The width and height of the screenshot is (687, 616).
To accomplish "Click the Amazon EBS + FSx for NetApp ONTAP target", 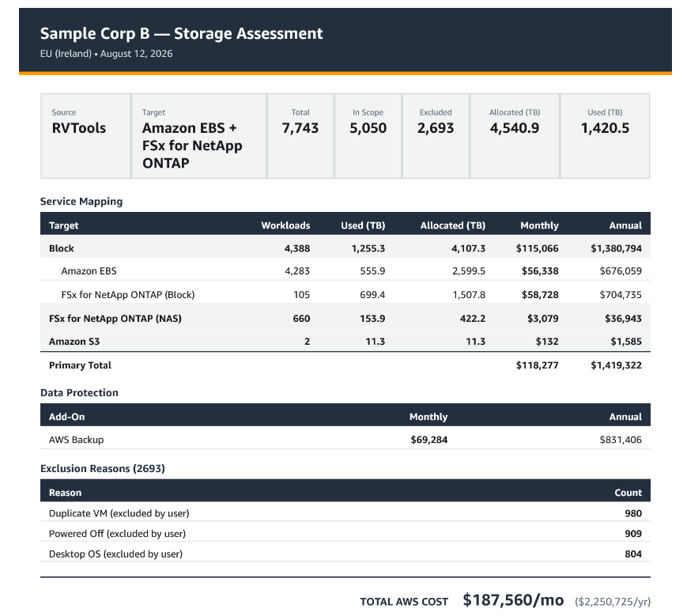I will 192,145.
